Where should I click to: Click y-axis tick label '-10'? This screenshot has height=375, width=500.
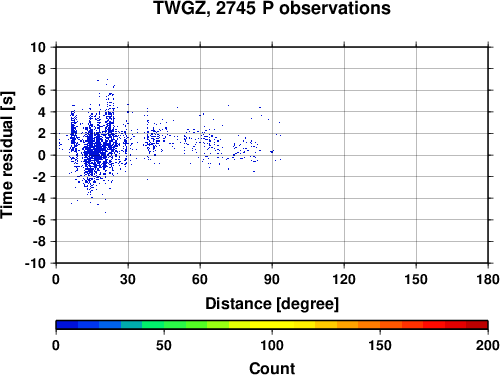[x=35, y=263]
